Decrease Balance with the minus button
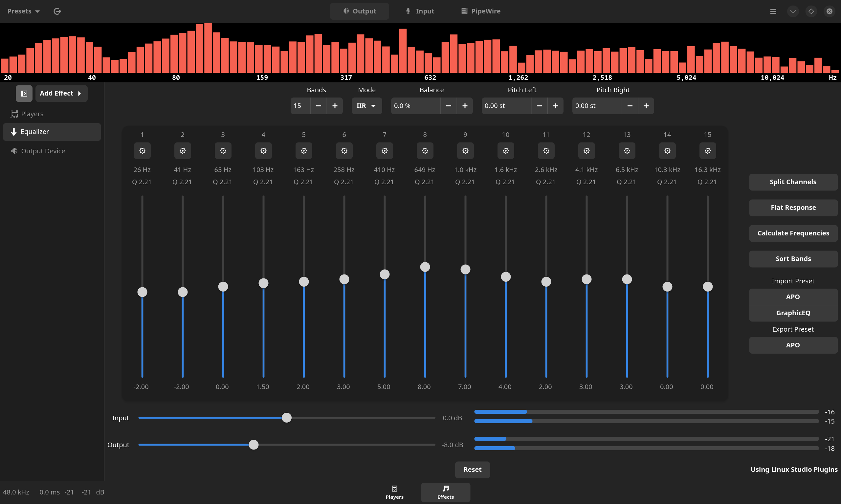841x504 pixels. (448, 106)
